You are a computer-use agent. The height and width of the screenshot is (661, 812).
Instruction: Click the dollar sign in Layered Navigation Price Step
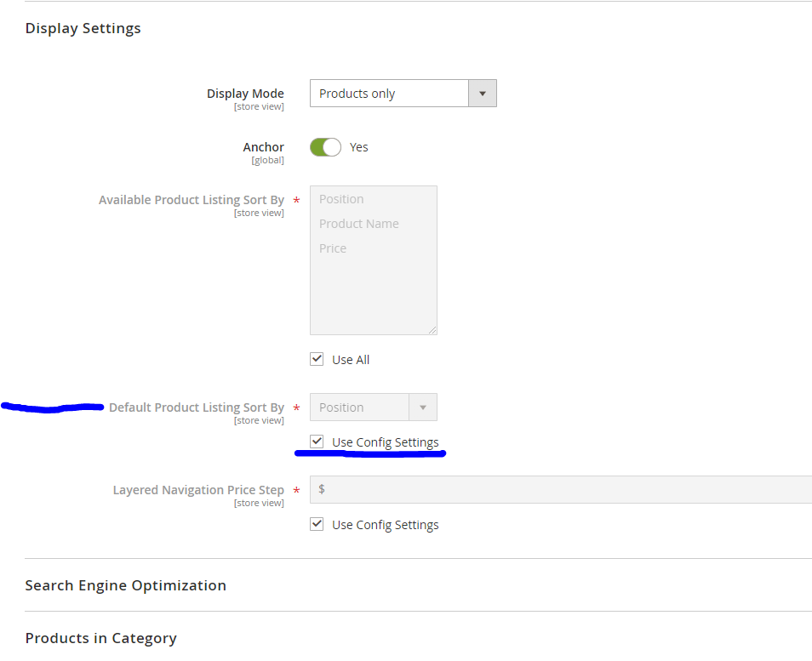coord(323,491)
